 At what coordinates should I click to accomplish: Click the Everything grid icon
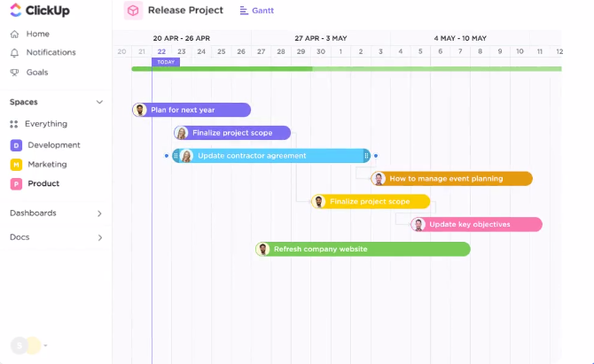(14, 124)
